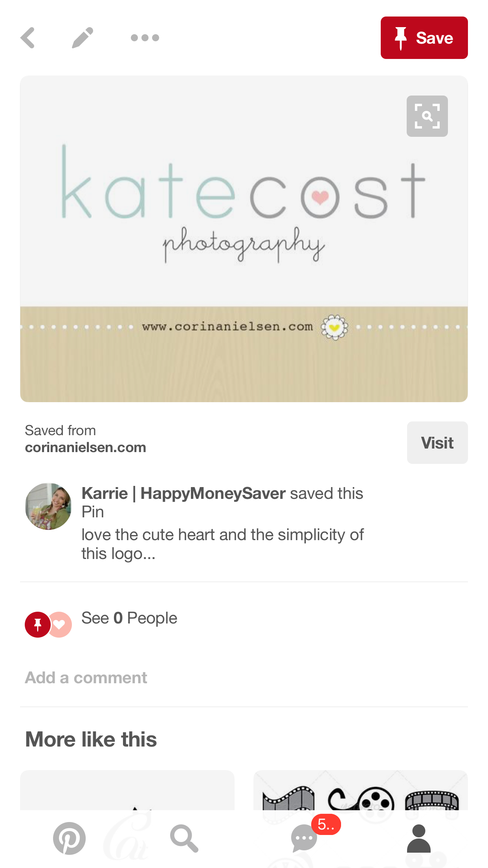Screen dimensions: 488x868
Task: Open the search tab
Action: pyautogui.click(x=184, y=838)
